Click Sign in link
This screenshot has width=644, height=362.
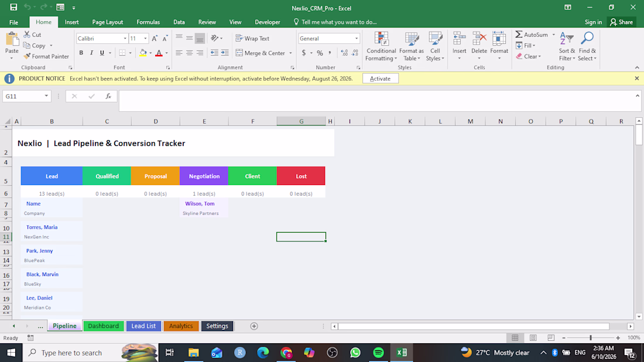(x=593, y=22)
